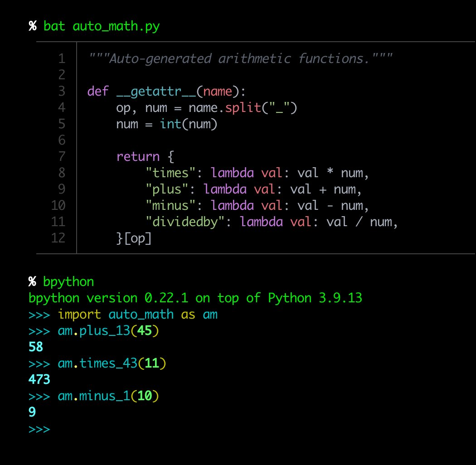Select the lambda keyword on line 8

tap(232, 173)
